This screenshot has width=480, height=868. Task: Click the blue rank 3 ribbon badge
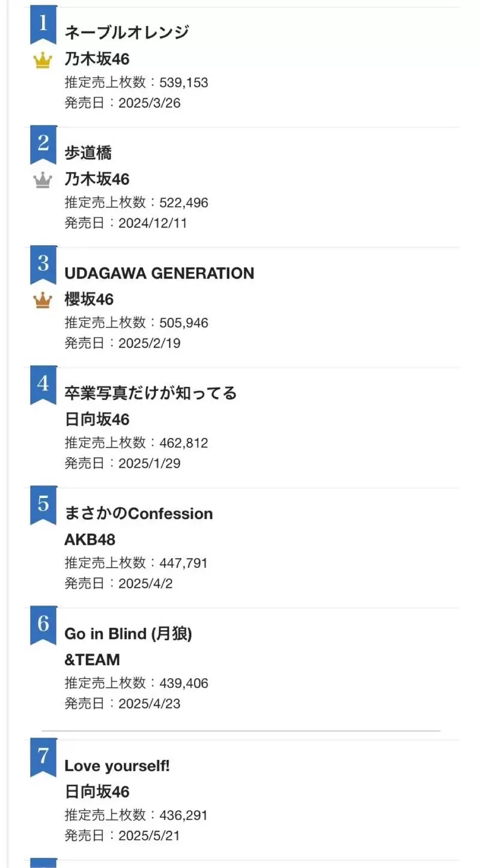coord(43,265)
